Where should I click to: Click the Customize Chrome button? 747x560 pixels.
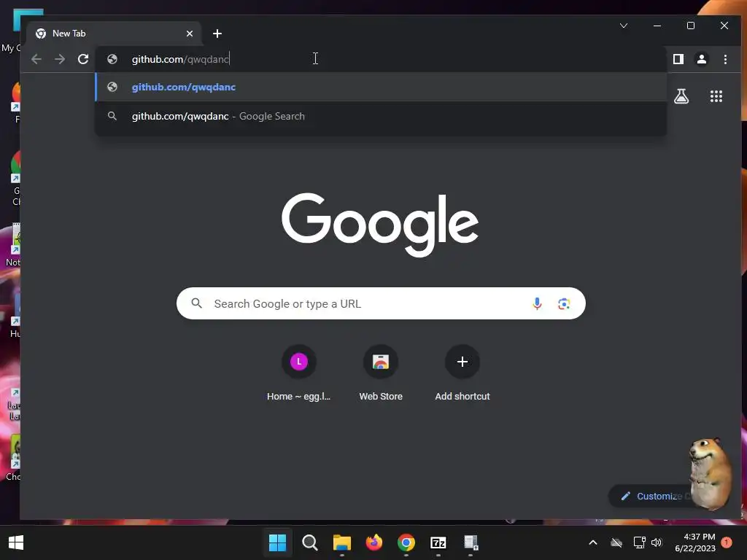tap(657, 496)
